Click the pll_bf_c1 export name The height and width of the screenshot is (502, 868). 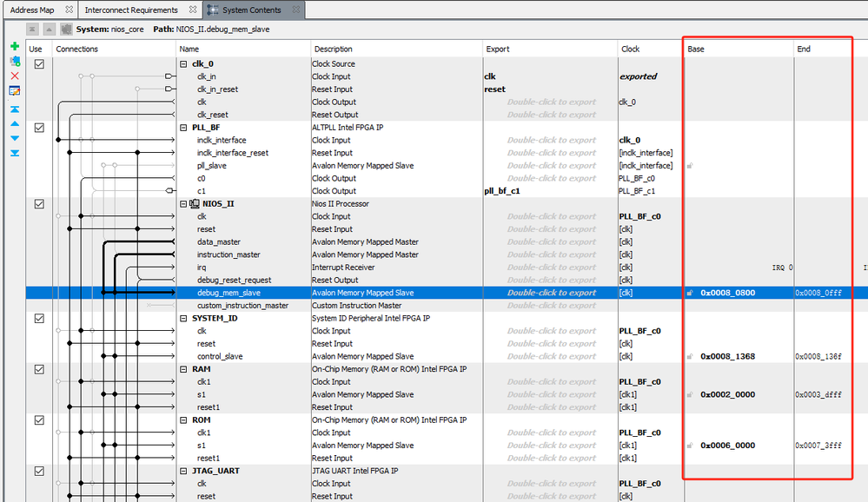point(502,191)
